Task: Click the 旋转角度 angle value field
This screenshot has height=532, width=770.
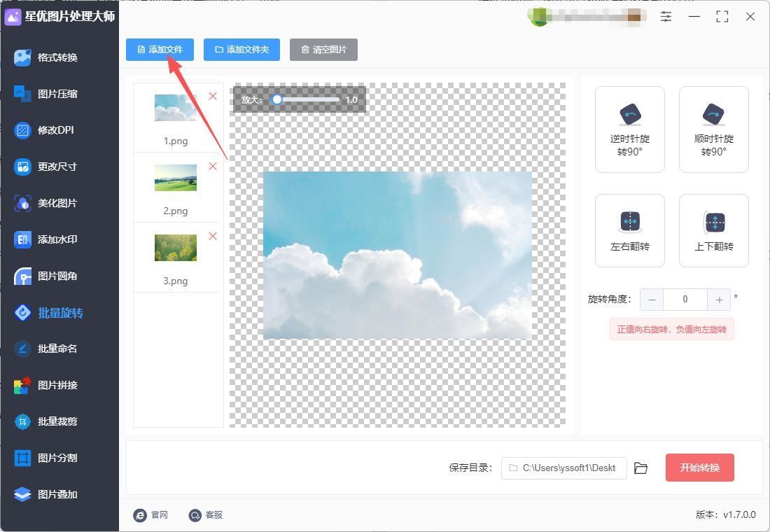Action: click(x=685, y=300)
